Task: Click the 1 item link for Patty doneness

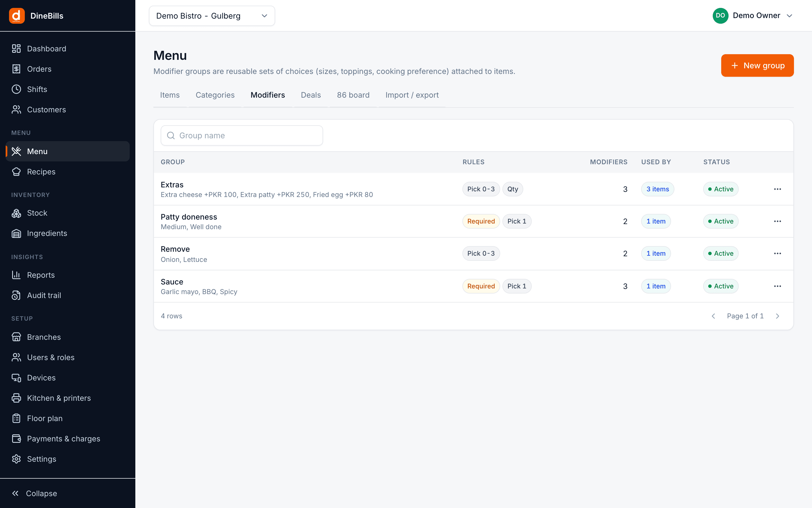Action: pos(656,222)
